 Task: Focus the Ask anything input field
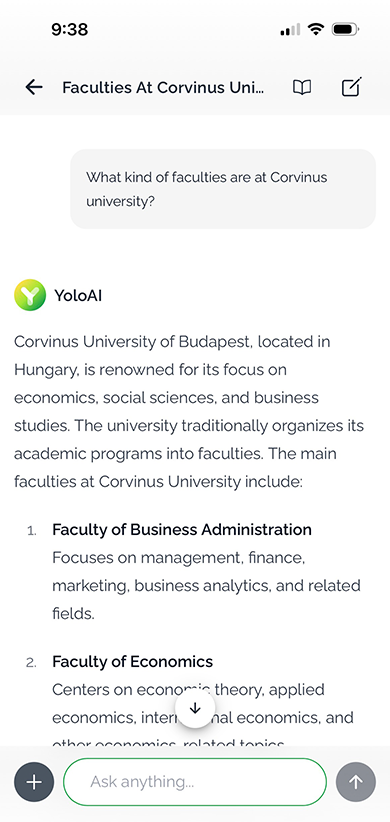coord(195,782)
